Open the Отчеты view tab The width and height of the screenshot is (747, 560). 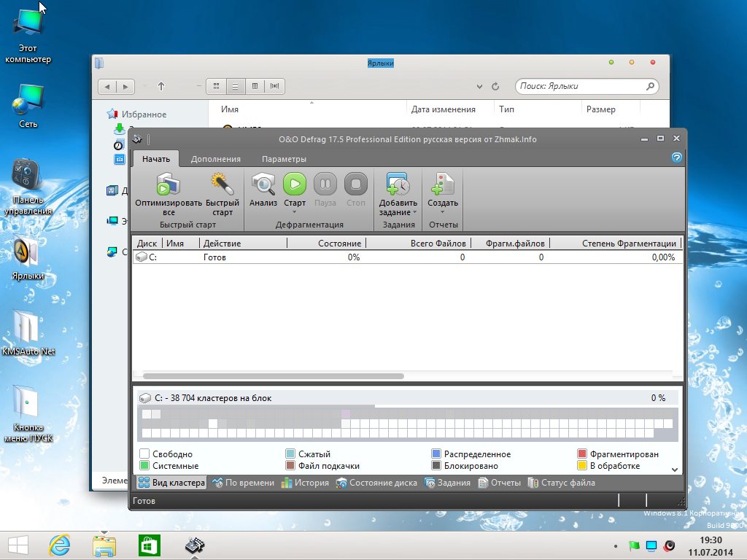tap(499, 483)
